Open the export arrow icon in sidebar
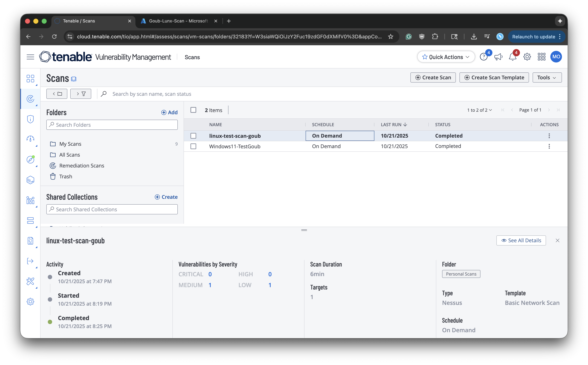The height and width of the screenshot is (365, 588). point(30,261)
